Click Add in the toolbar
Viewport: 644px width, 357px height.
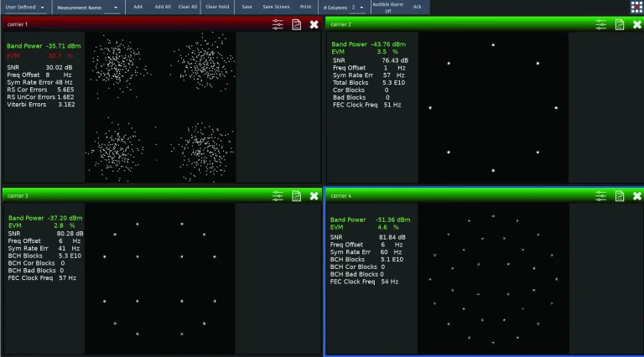(138, 7)
